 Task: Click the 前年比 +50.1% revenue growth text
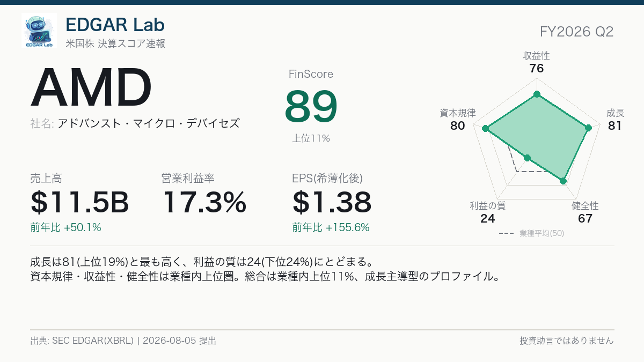coord(66,227)
